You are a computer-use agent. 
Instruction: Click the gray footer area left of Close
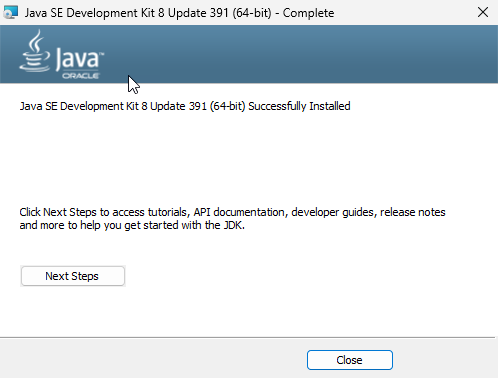(x=150, y=358)
